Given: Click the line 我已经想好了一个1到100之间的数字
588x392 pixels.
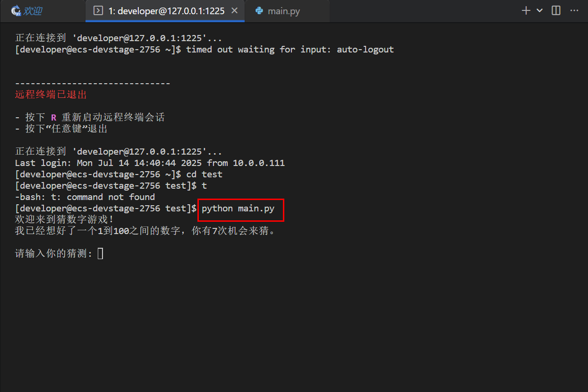Looking at the screenshot, I should [145, 231].
